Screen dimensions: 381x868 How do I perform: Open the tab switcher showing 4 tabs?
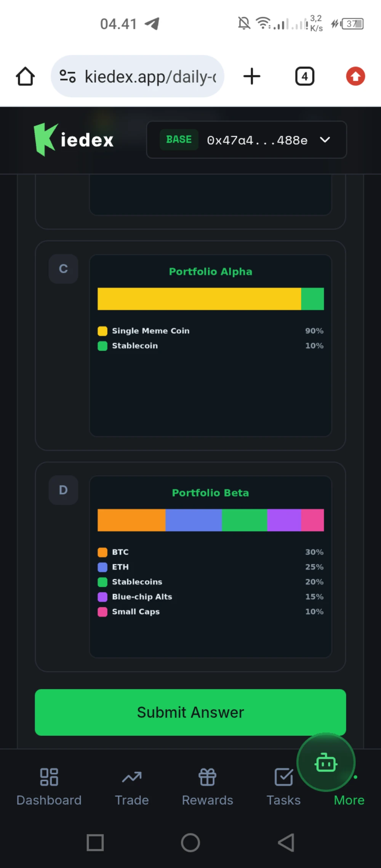[x=305, y=76]
